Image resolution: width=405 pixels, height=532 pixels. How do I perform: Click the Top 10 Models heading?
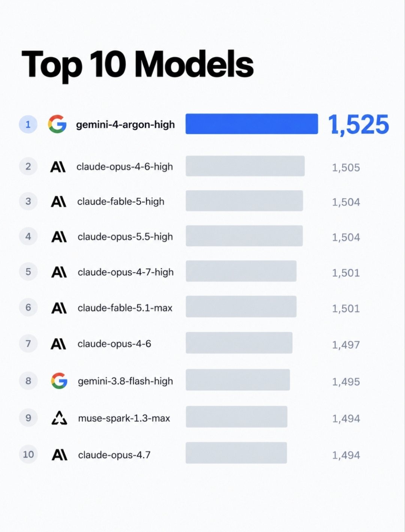coord(138,65)
